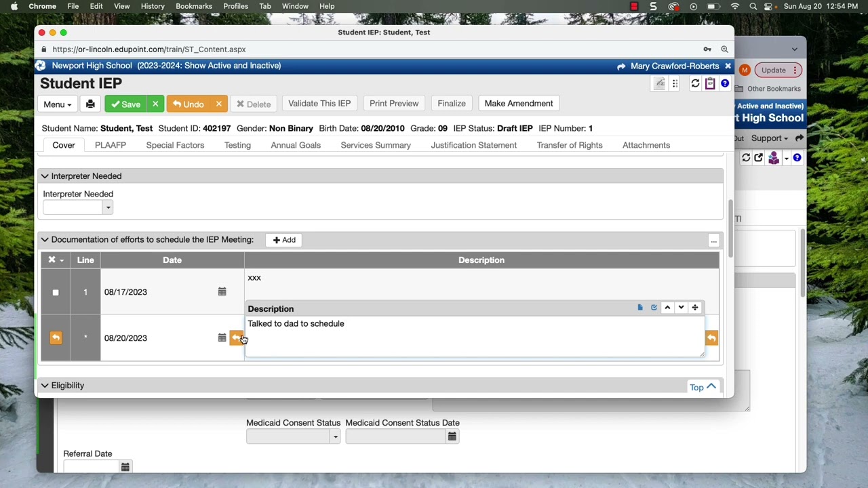
Task: Click the blue document icon in Description popup
Action: tap(640, 308)
